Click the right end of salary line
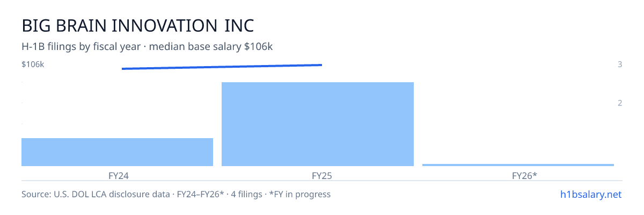The height and width of the screenshot is (215, 644). pyautogui.click(x=321, y=65)
